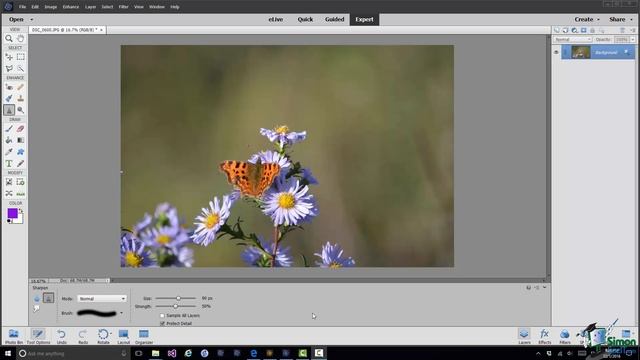Open the Layout options

pyautogui.click(x=123, y=336)
